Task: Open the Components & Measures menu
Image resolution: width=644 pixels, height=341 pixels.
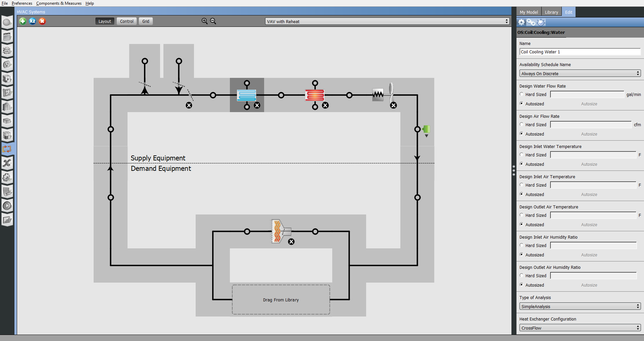Action: pyautogui.click(x=59, y=3)
